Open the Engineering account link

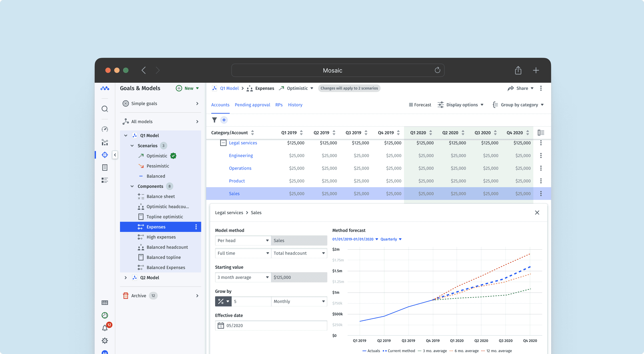point(241,156)
